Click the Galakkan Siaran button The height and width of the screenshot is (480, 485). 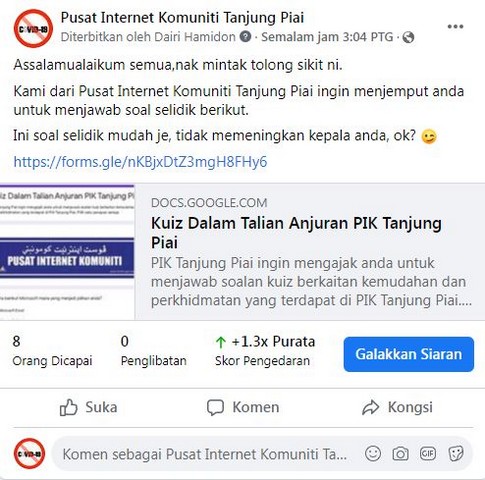[409, 354]
